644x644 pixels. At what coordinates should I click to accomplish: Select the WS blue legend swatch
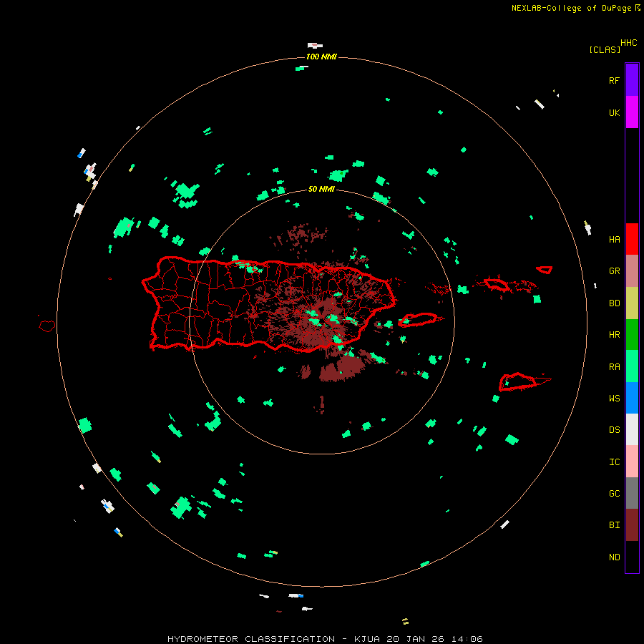point(632,398)
